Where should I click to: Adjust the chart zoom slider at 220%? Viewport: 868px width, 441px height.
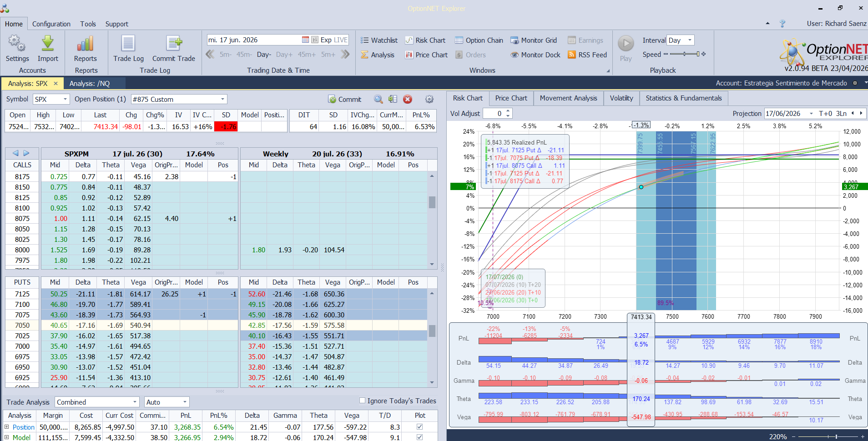tap(828, 436)
